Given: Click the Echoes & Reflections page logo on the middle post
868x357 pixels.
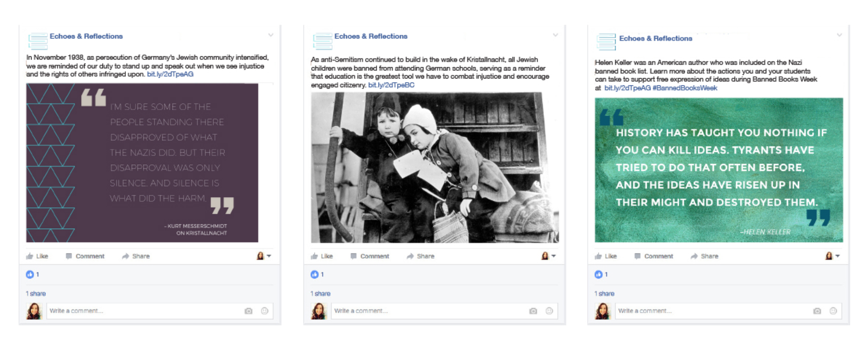Looking at the screenshot, I should 323,41.
